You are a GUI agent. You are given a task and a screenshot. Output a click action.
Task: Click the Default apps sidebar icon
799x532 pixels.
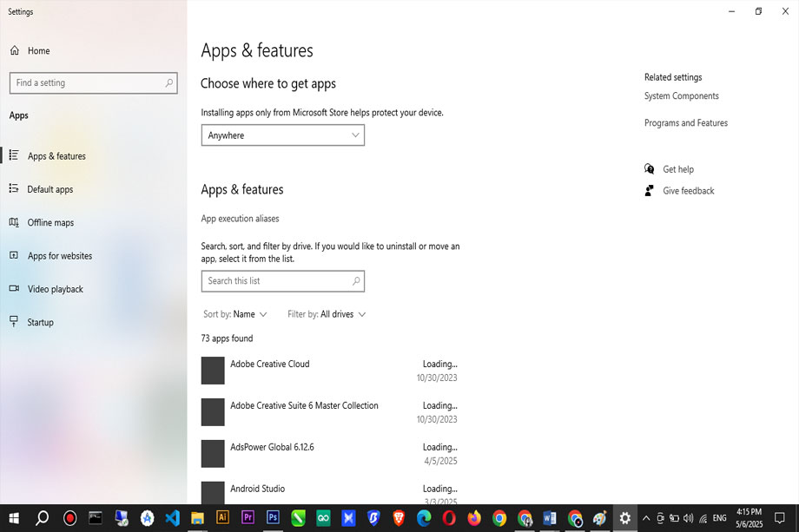14,189
